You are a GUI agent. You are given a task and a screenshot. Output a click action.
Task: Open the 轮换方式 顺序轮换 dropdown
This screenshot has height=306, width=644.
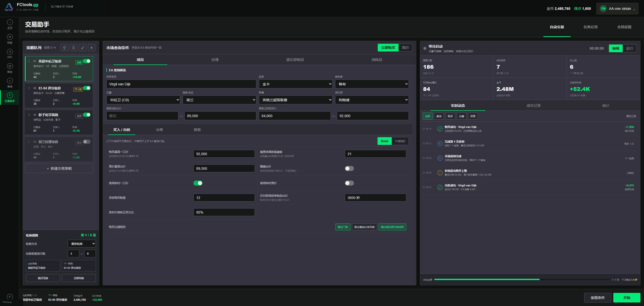[x=82, y=244]
